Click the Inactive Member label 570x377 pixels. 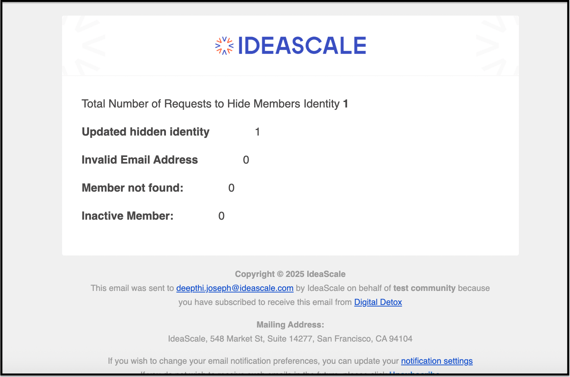click(128, 216)
